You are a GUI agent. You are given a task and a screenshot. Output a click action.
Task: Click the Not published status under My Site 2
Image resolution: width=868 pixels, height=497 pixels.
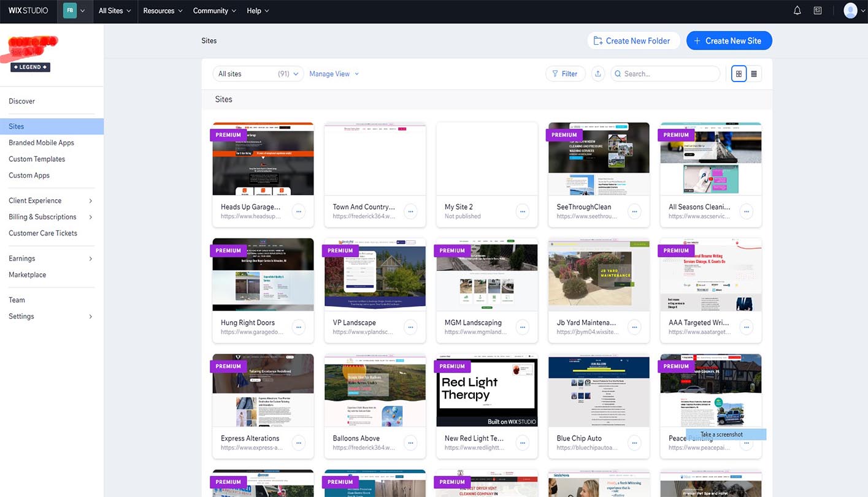coord(463,216)
